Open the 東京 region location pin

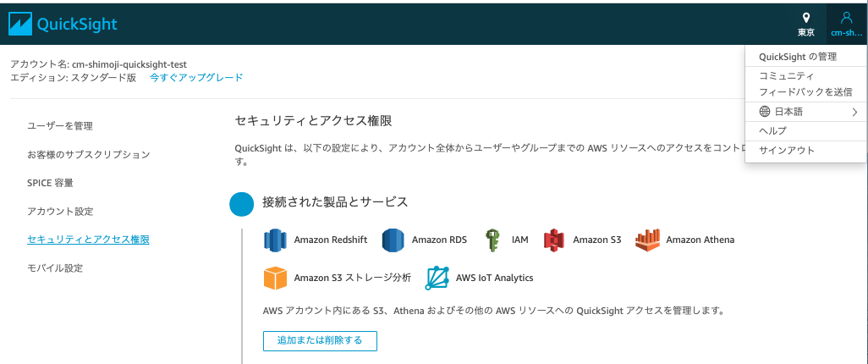pyautogui.click(x=806, y=19)
